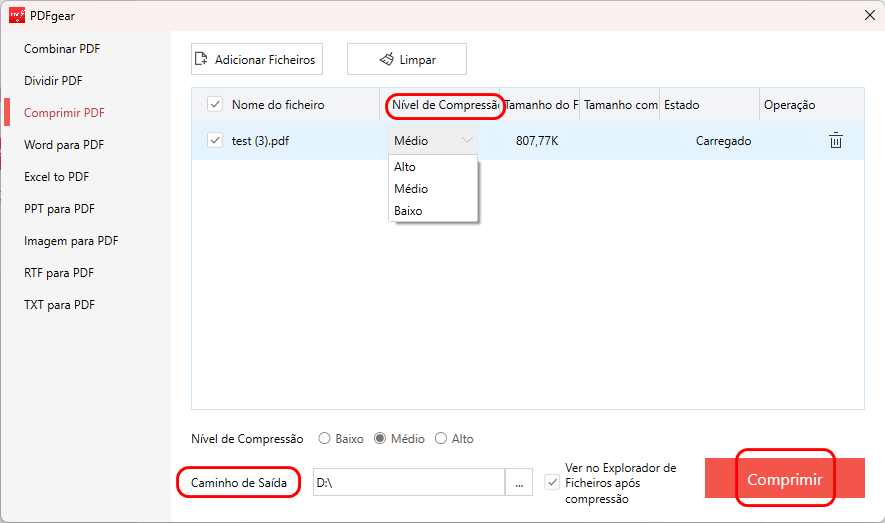Open PPT para PDF in sidebar
The height and width of the screenshot is (523, 885).
coord(59,209)
